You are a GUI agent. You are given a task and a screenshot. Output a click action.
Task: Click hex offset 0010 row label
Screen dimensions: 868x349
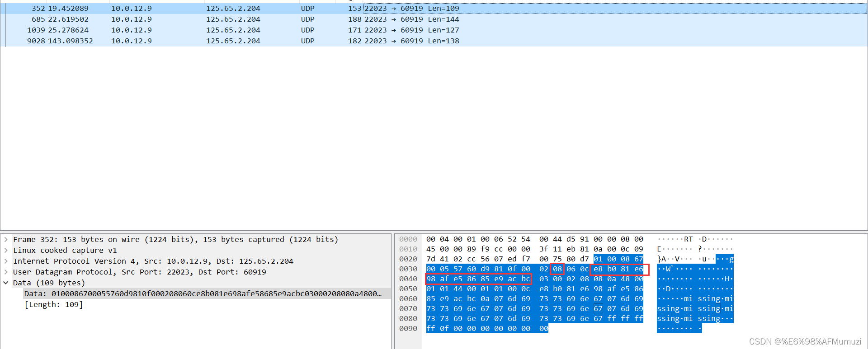pos(408,249)
